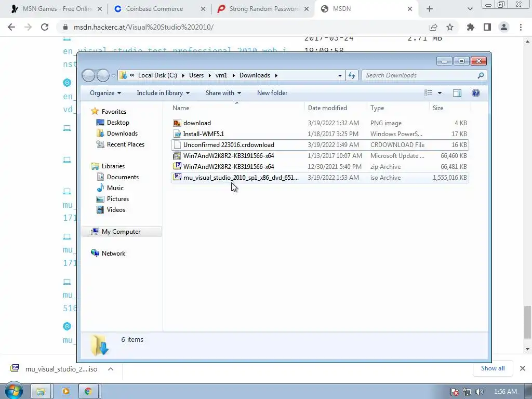Change view with the view icon

(x=429, y=93)
